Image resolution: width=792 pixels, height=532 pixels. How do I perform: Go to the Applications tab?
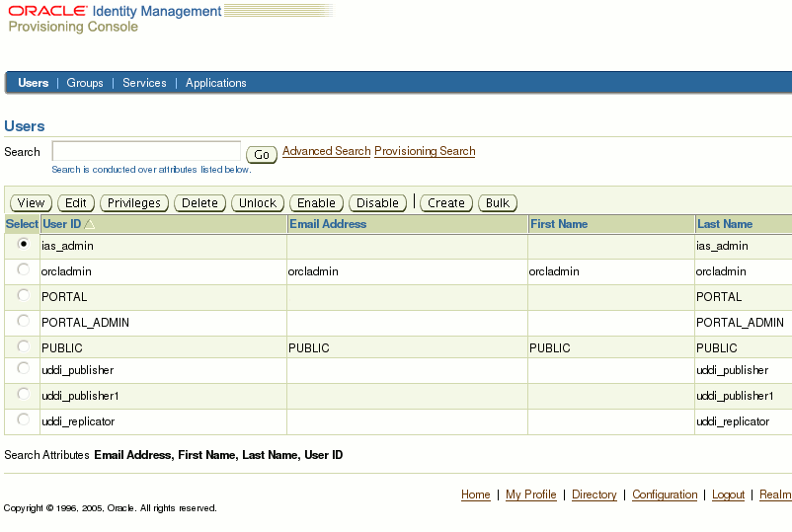[215, 83]
